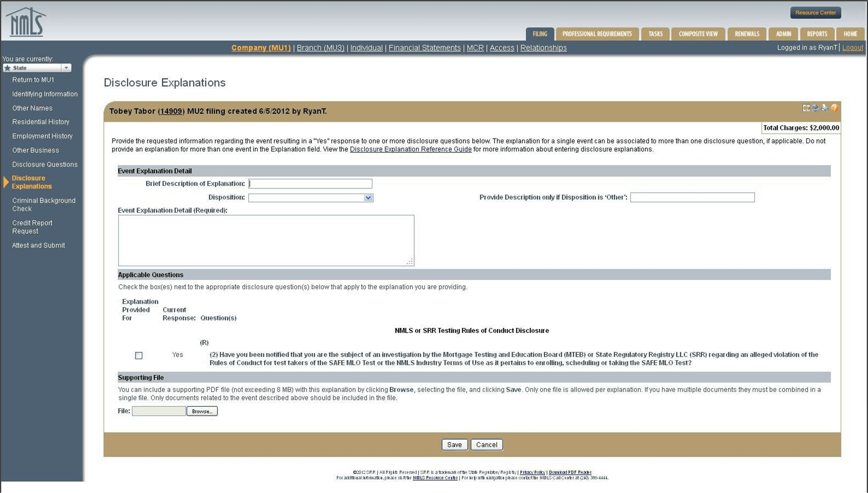Click inside the Brief Description of Explanation field
The height and width of the screenshot is (493, 868).
click(310, 183)
